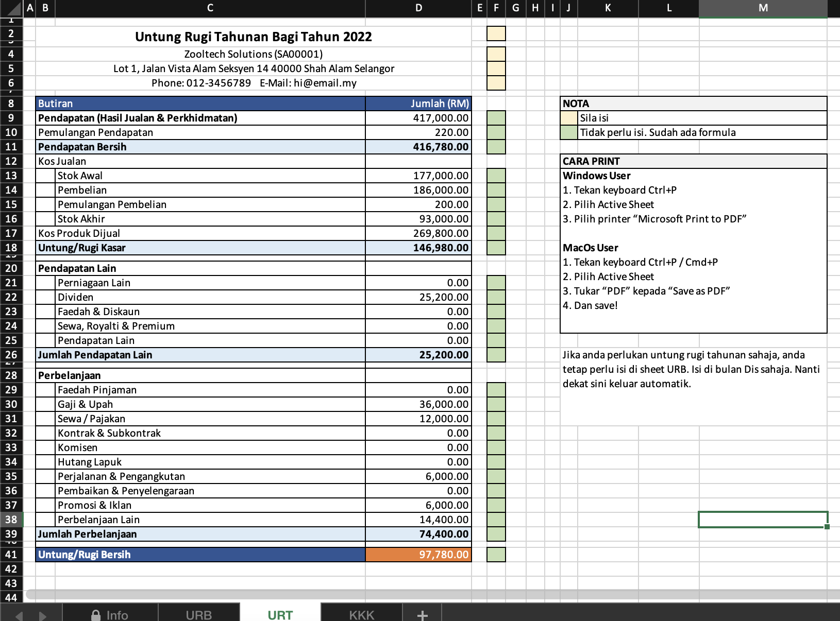Image resolution: width=840 pixels, height=621 pixels.
Task: Select the Stok Awal amount cell
Action: click(x=418, y=176)
